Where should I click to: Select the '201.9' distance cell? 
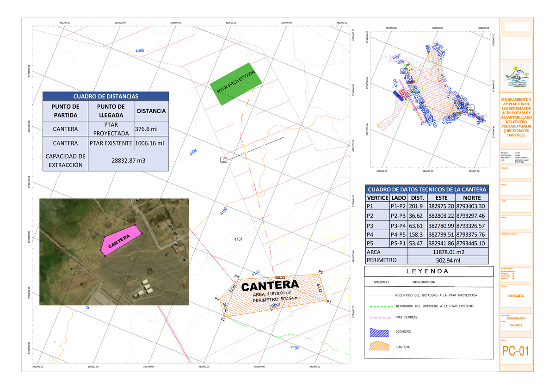click(x=418, y=207)
